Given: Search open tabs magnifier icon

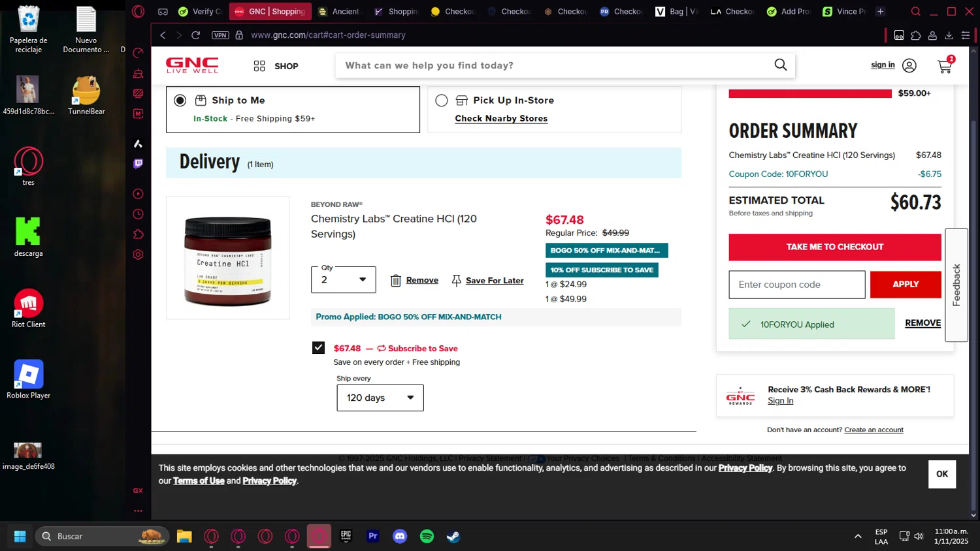Looking at the screenshot, I should pyautogui.click(x=916, y=11).
